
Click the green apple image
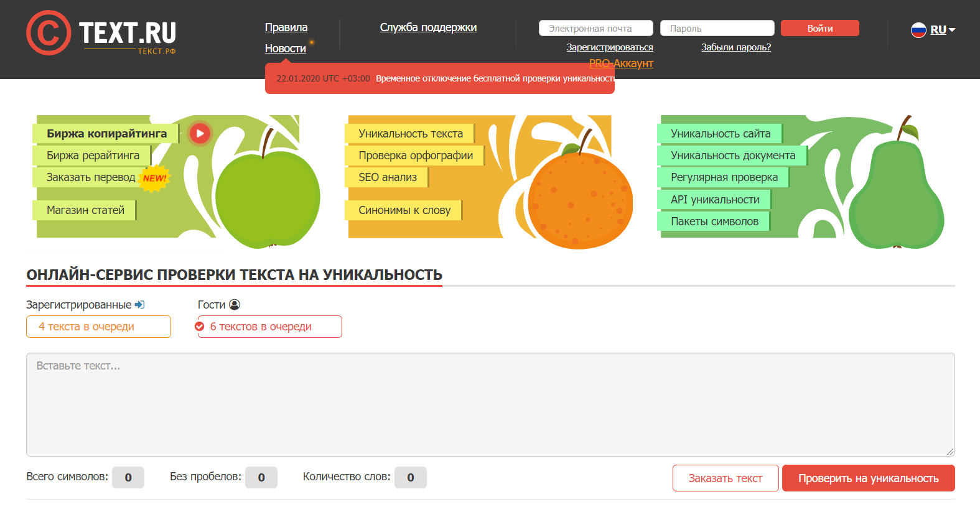[x=268, y=198]
